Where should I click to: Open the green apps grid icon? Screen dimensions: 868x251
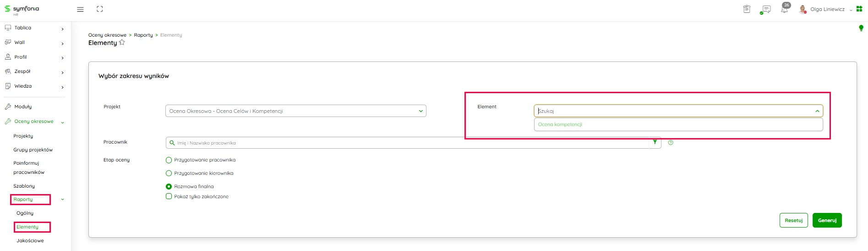tap(859, 9)
